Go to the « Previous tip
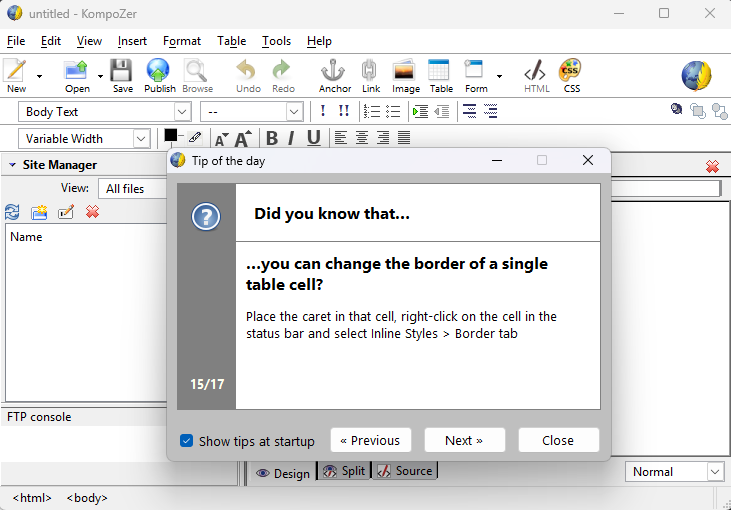This screenshot has width=731, height=510. point(370,440)
